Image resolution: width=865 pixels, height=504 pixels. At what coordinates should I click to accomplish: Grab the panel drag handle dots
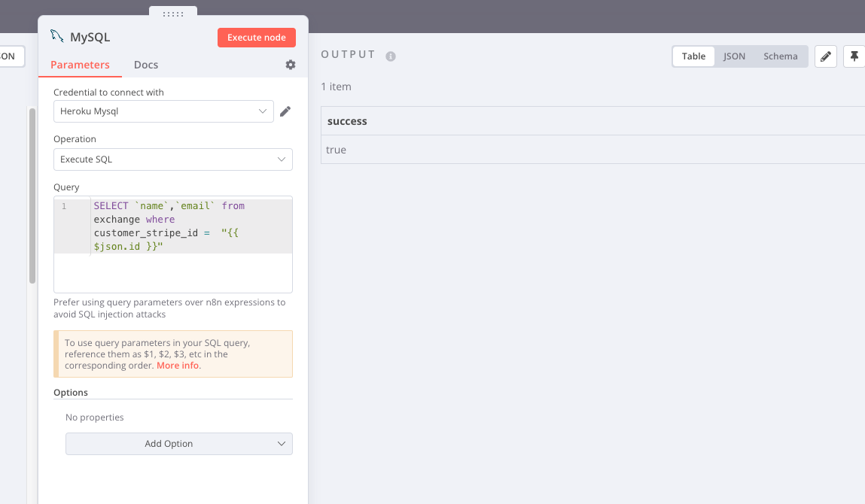click(x=173, y=14)
